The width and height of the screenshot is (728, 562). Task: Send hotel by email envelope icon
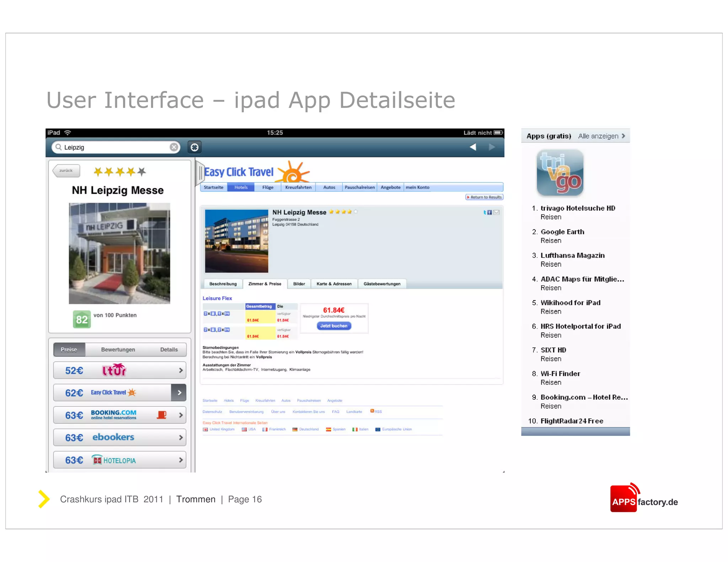(x=496, y=212)
